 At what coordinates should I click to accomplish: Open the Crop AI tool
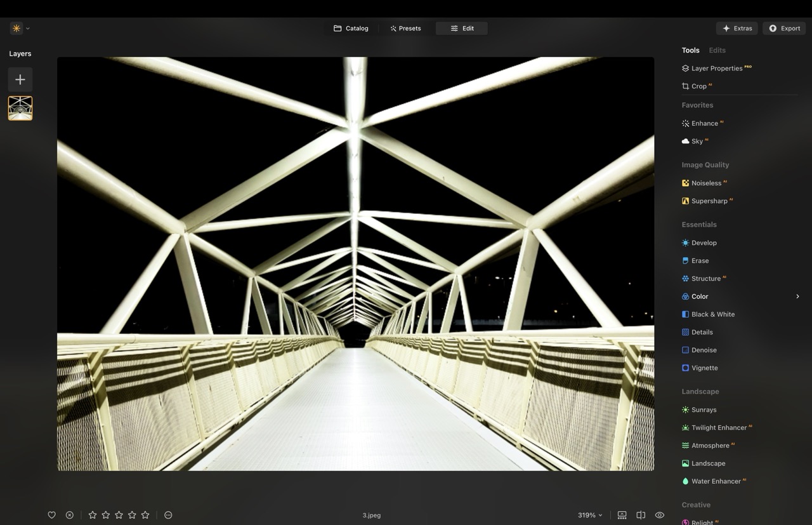(697, 86)
